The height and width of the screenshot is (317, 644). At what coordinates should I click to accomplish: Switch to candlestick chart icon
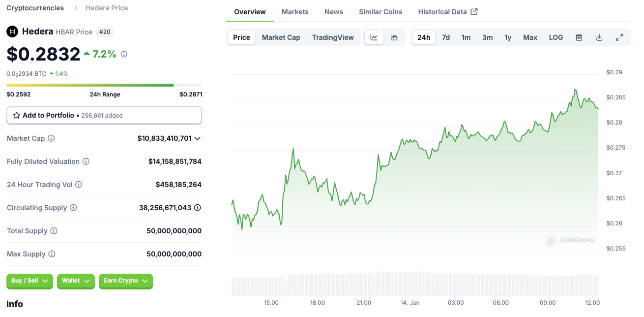[394, 37]
